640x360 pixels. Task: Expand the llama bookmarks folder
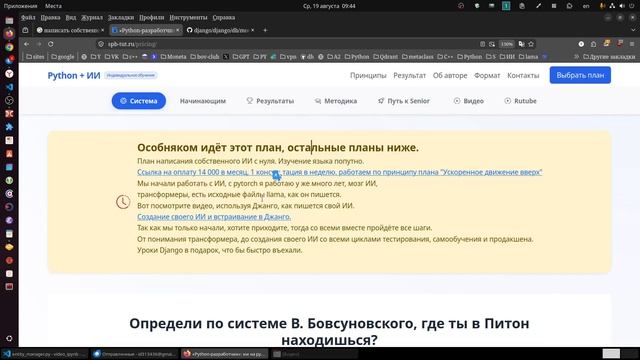click(x=529, y=57)
